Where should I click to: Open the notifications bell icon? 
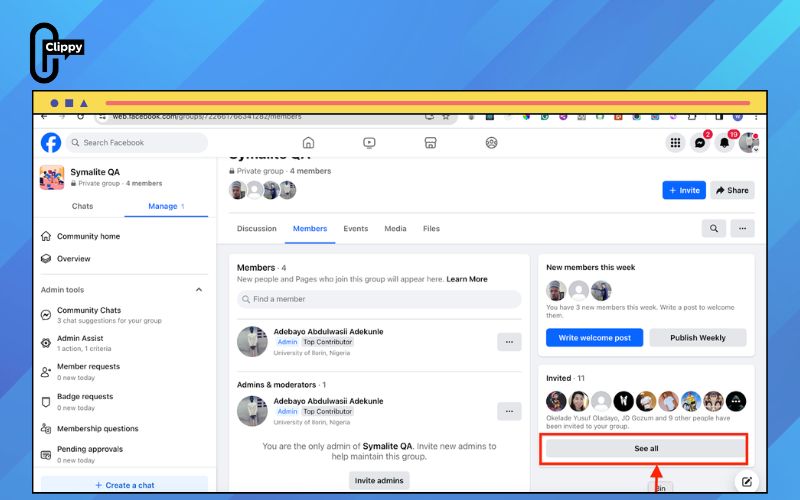(724, 142)
